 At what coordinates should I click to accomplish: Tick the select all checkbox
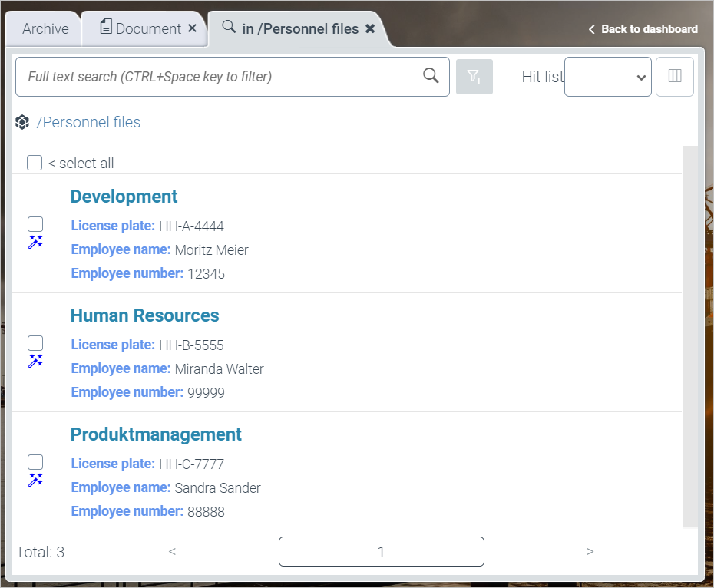(x=35, y=163)
